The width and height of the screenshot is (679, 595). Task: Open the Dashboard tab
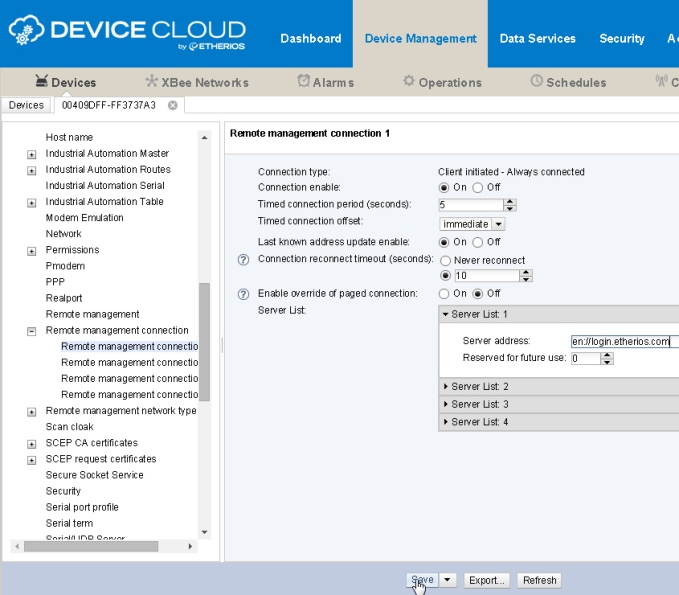pos(310,39)
